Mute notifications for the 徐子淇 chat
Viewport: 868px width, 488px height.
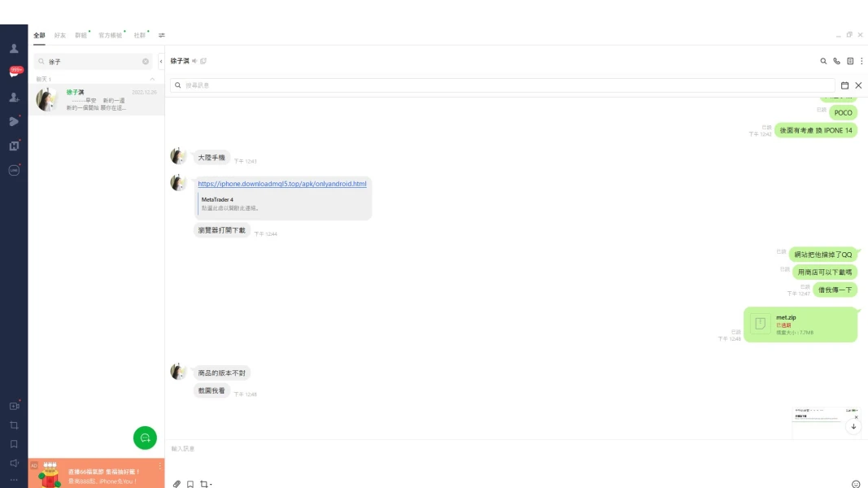coord(194,60)
